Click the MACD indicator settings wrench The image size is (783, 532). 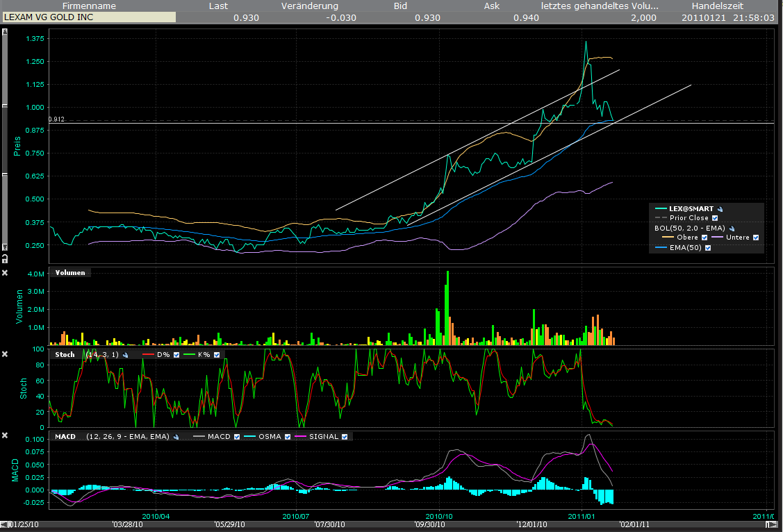pyautogui.click(x=176, y=437)
